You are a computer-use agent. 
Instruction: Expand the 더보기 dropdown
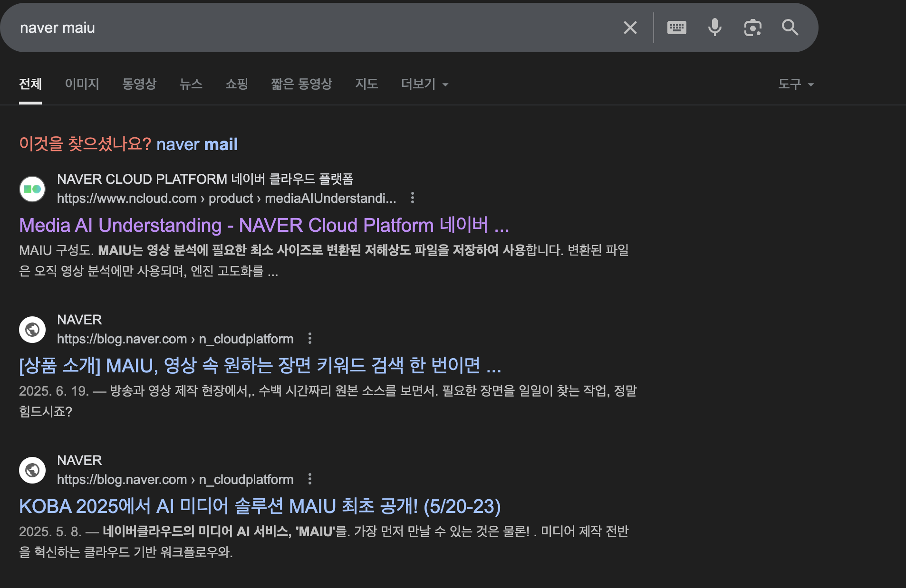click(x=424, y=84)
